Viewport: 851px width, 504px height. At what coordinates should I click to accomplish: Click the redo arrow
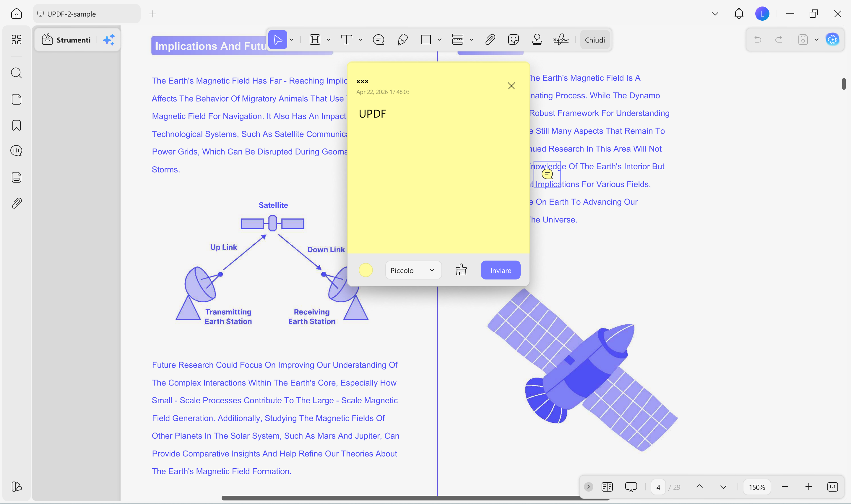click(x=779, y=40)
